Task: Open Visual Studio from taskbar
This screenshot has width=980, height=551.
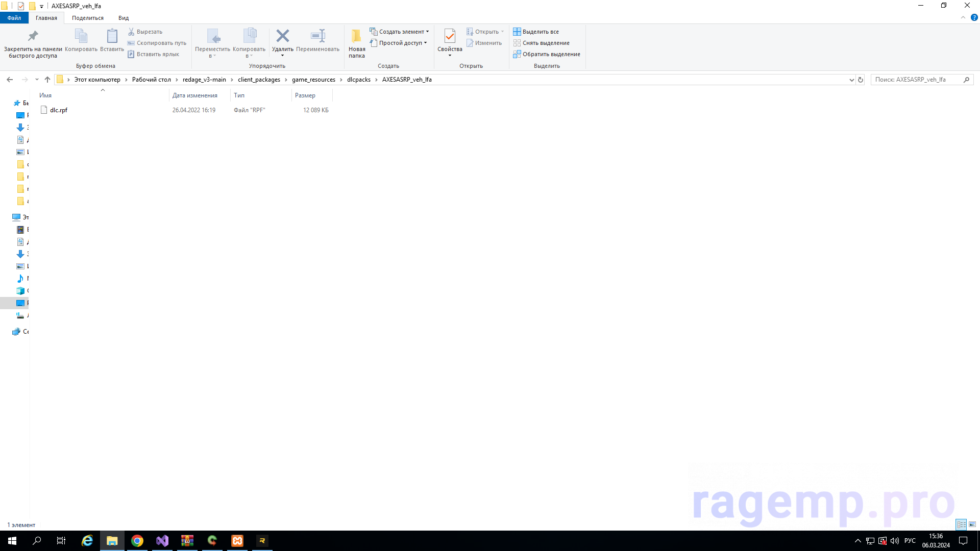Action: [x=162, y=541]
